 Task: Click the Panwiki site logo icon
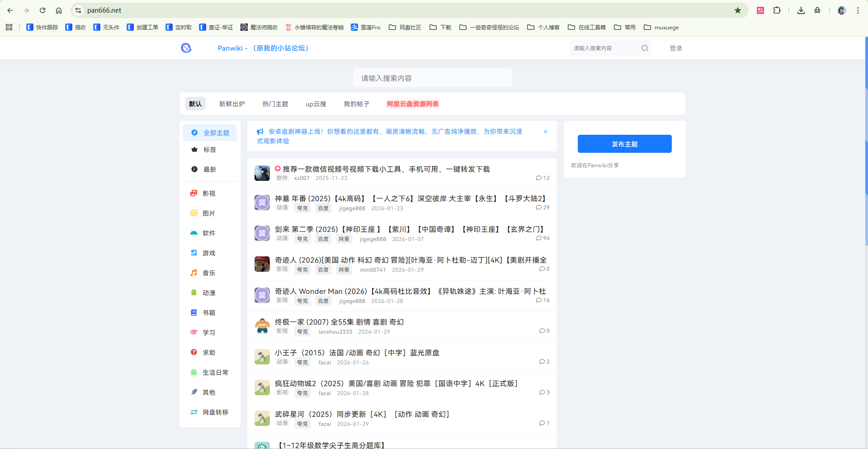(186, 48)
